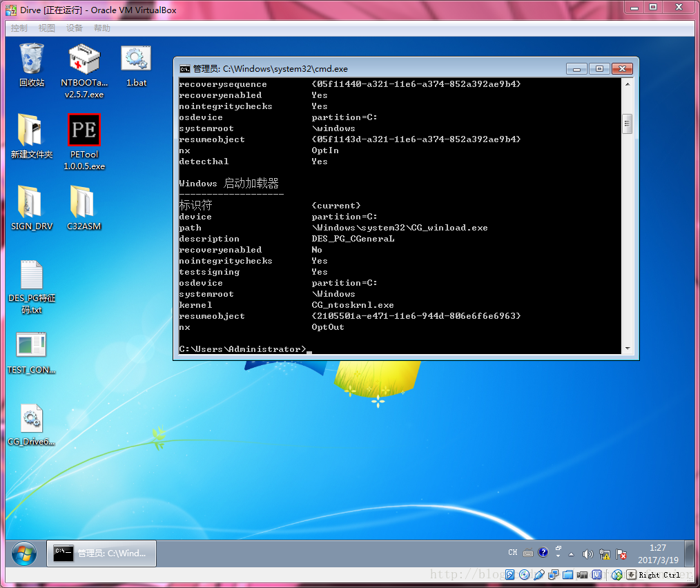
Task: Select the CG_Drive6... file icon
Action: (x=32, y=424)
